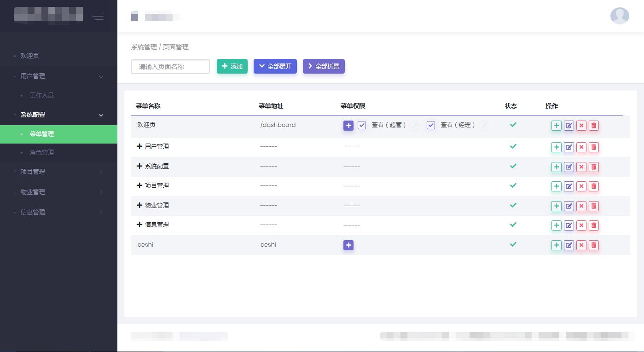
Task: Click the X disable icon for 欢迎页
Action: pos(581,125)
